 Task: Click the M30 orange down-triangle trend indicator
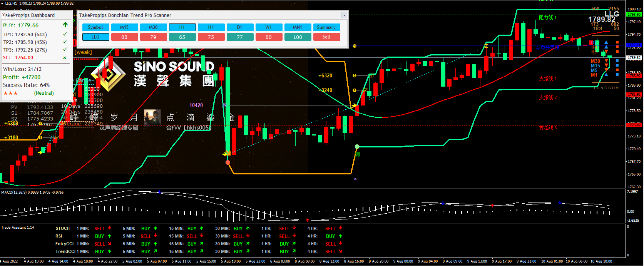(606, 60)
